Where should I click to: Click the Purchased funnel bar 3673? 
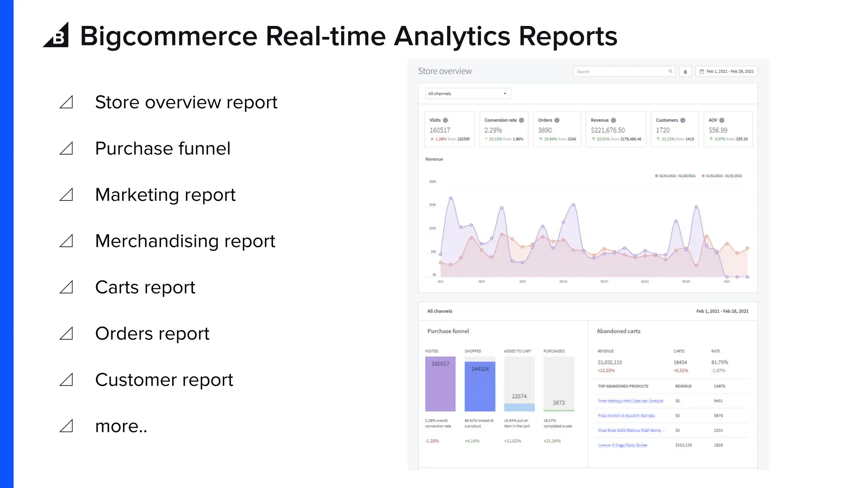point(559,384)
